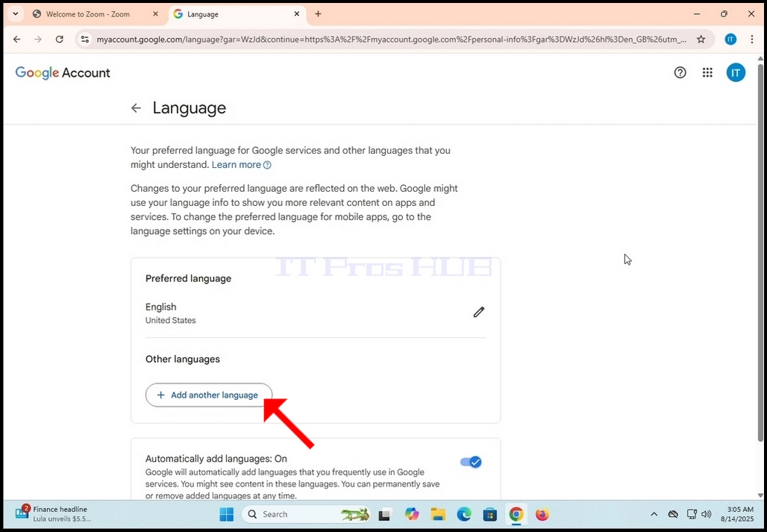The height and width of the screenshot is (532, 767).
Task: Open the volume tray icon
Action: (x=706, y=514)
